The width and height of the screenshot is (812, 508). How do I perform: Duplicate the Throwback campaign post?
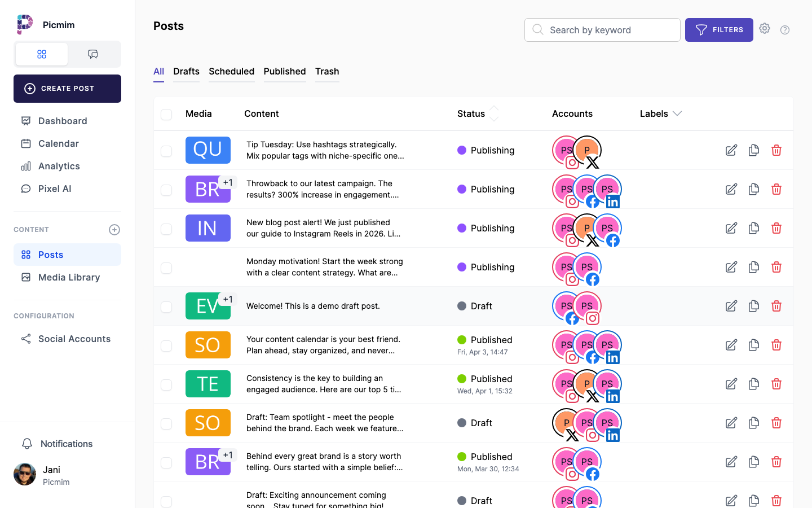pyautogui.click(x=753, y=189)
